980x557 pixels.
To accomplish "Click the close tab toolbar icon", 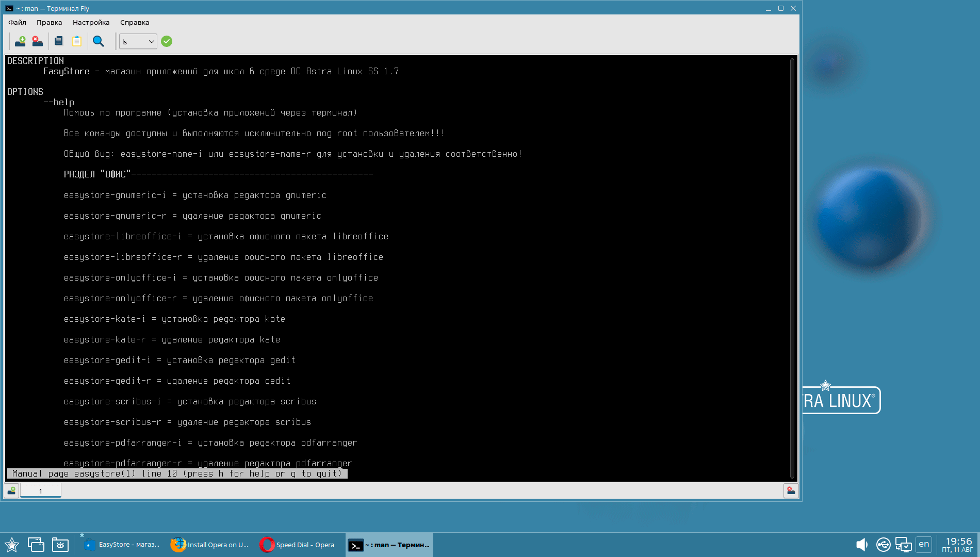I will (x=37, y=41).
